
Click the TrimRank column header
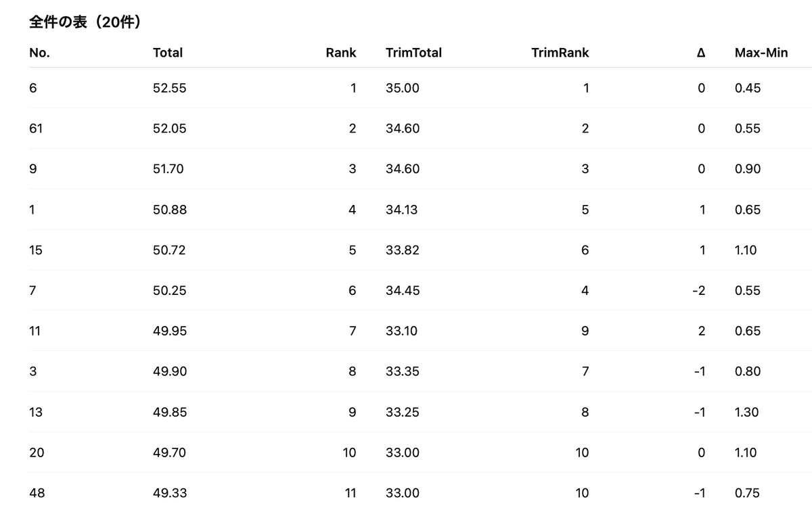tap(560, 53)
